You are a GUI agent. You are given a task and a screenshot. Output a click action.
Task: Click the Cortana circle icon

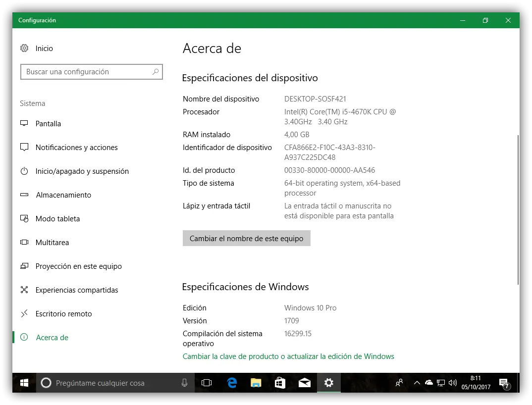[x=46, y=383]
